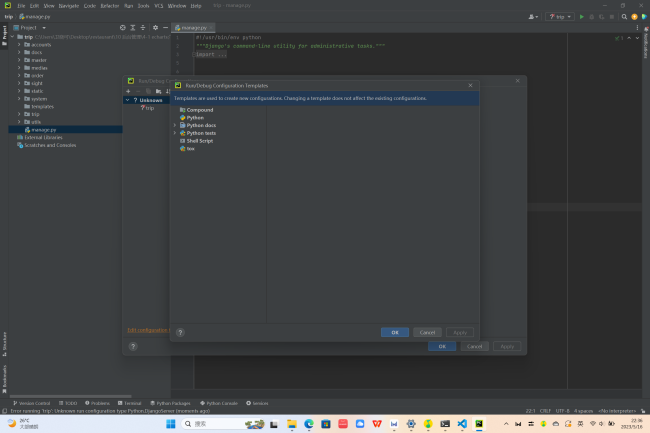
Task: Hide the Project panel
Action: (x=165, y=28)
